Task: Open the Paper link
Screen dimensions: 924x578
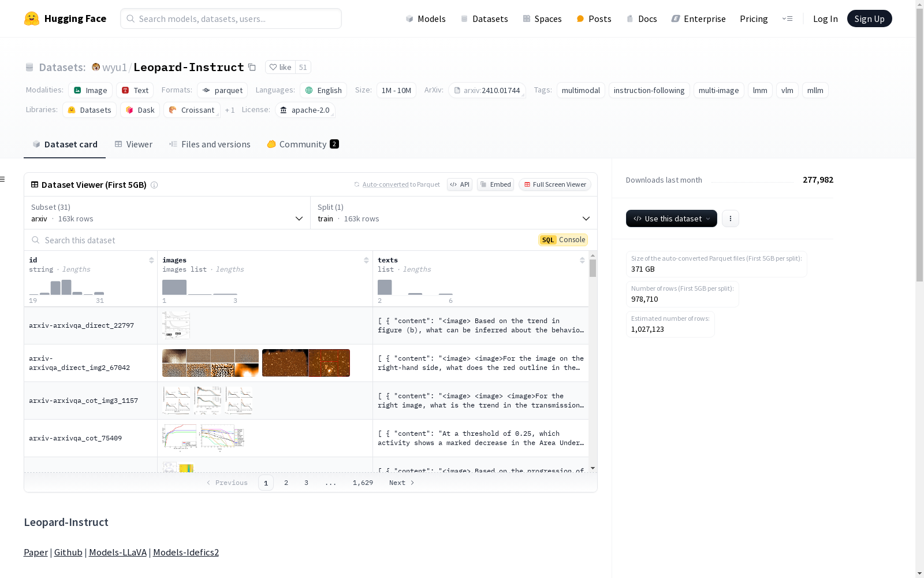Action: (x=36, y=552)
